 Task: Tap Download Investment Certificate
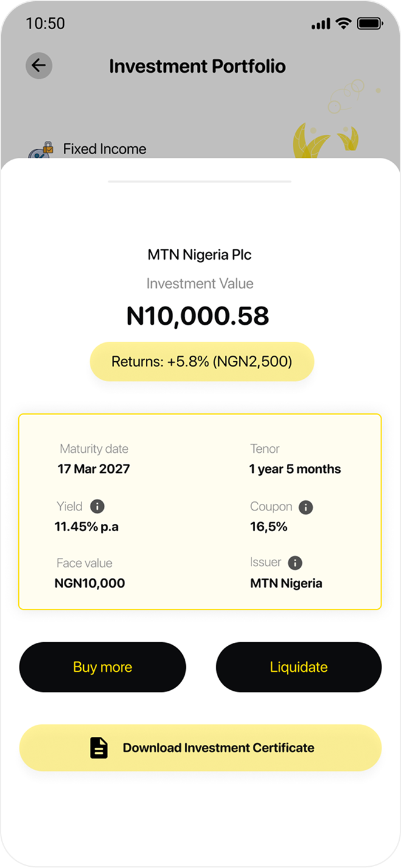(x=200, y=747)
